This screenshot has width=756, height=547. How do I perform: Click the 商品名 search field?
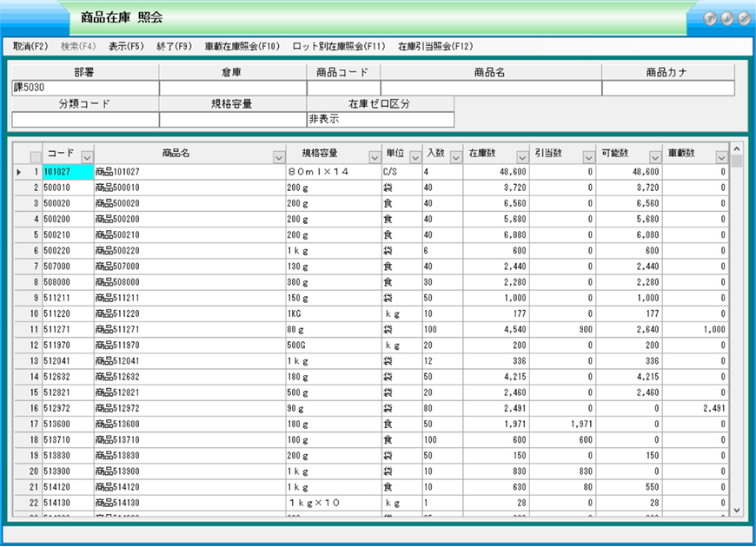click(x=491, y=88)
